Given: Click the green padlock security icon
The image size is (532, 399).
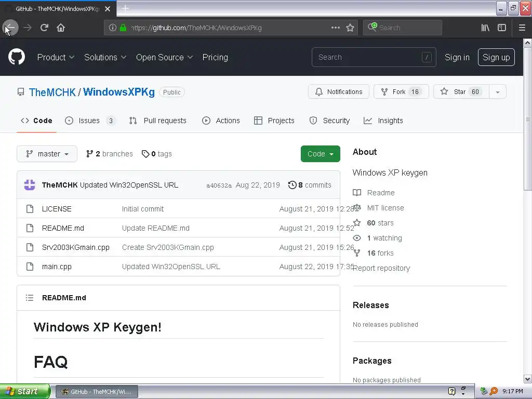Looking at the screenshot, I should click(123, 28).
